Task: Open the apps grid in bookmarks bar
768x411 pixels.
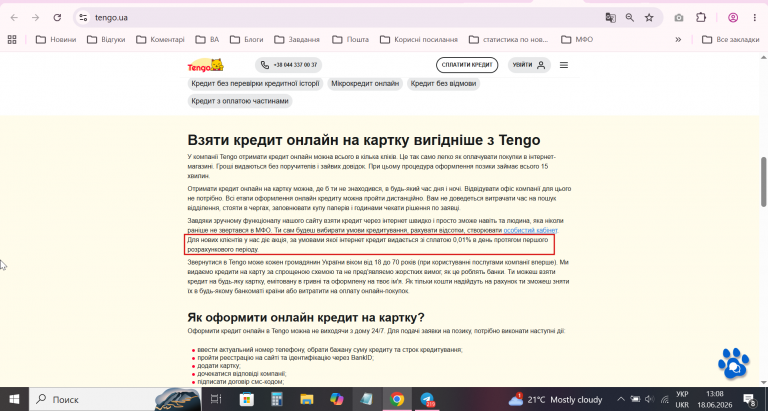Action: click(x=12, y=39)
